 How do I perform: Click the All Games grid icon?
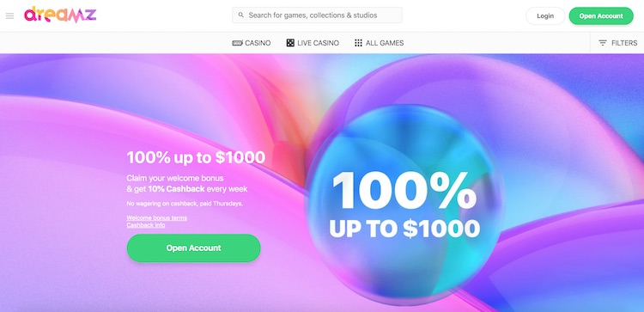click(x=359, y=43)
